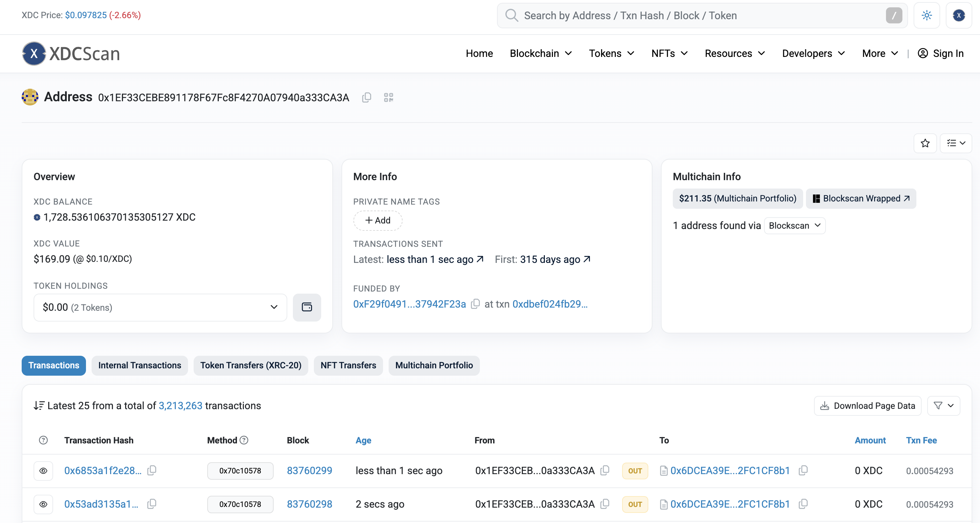980x523 pixels.
Task: Switch to Token Transfers (XRC-20) tab
Action: [x=251, y=365]
